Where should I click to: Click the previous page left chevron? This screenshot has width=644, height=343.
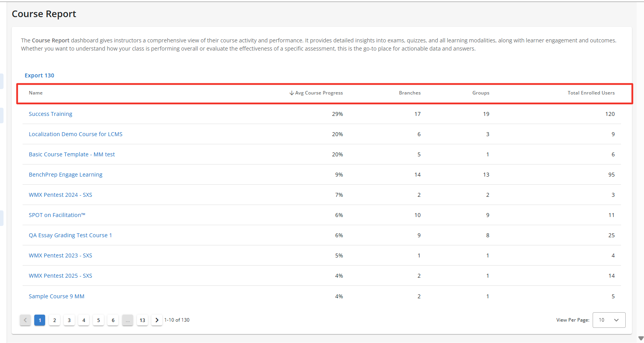tap(25, 320)
